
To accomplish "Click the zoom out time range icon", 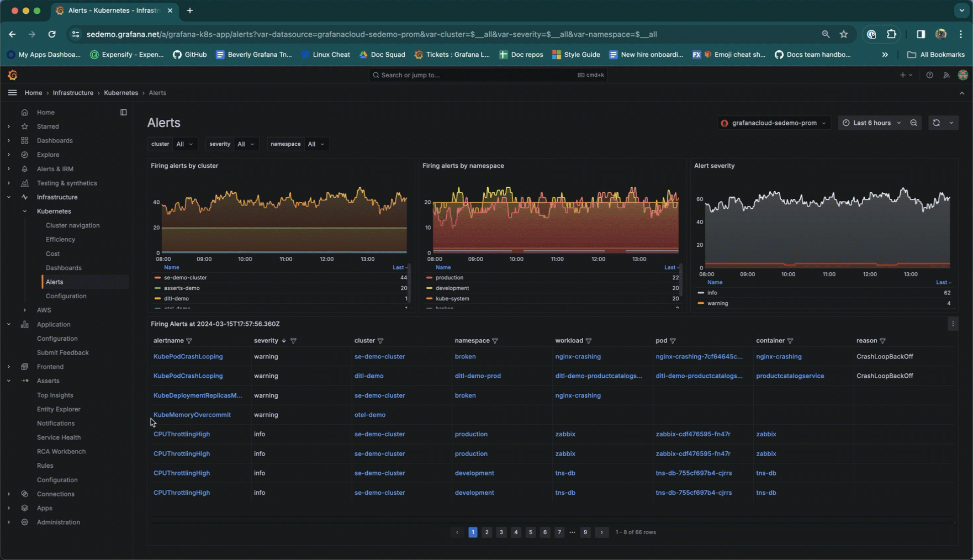I will coord(913,123).
